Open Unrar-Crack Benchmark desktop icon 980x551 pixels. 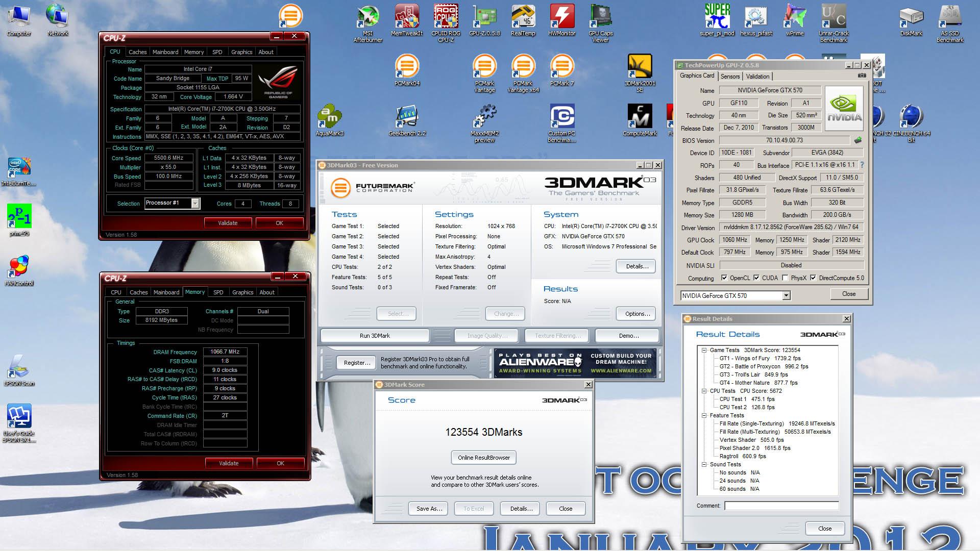pyautogui.click(x=834, y=23)
